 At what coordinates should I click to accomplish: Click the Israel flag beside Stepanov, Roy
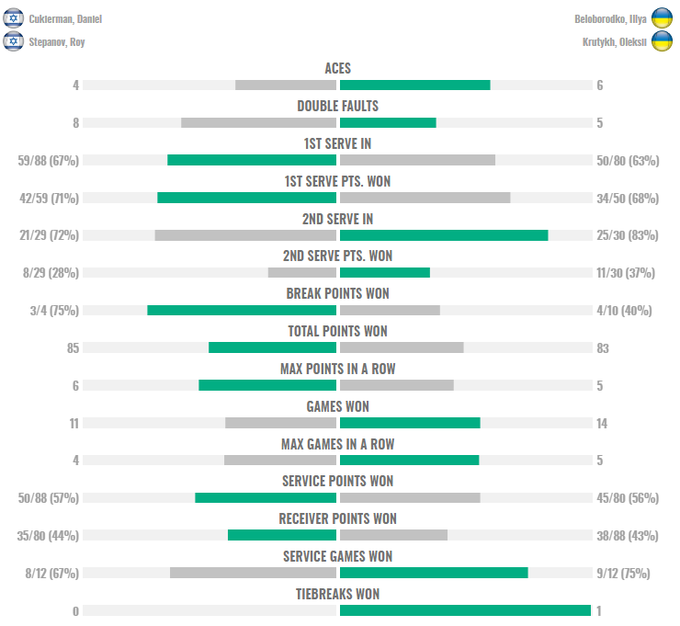click(13, 41)
